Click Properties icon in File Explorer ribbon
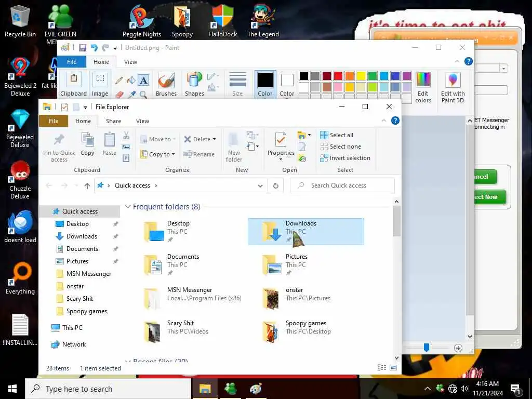The width and height of the screenshot is (532, 399). [281, 139]
